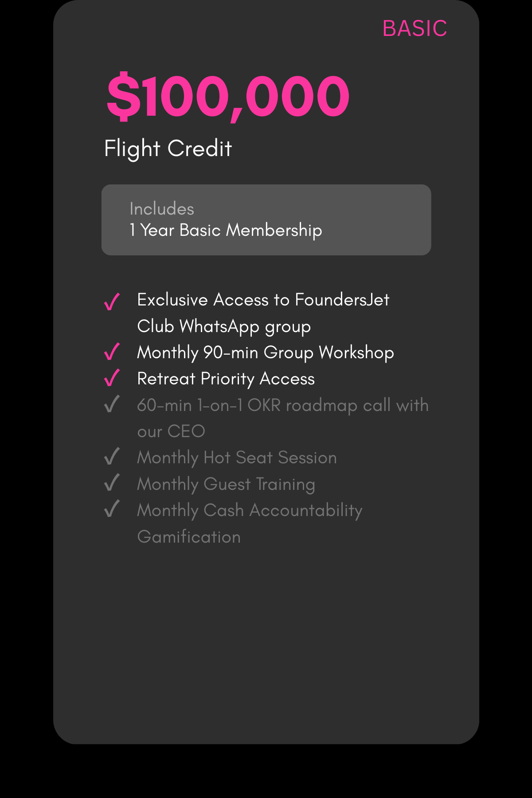Click the gray checkmark next to 60-min 1-on-1 OKR roadmap call

click(x=112, y=404)
